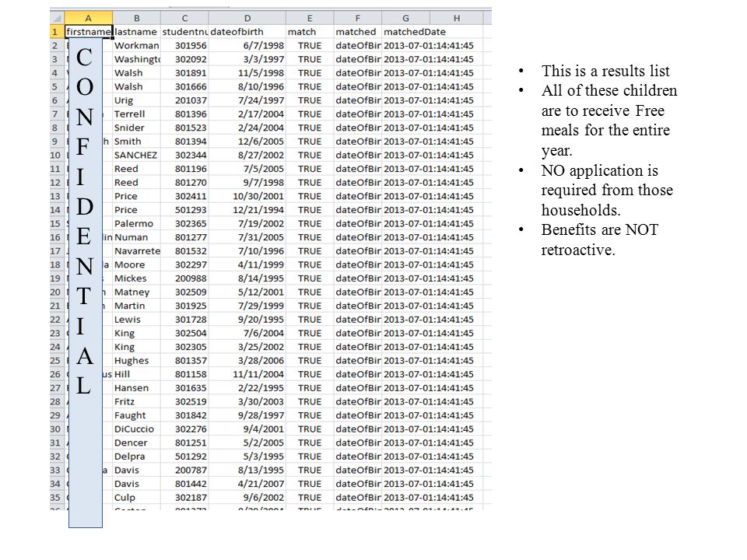Select row 35 header
Viewport: 747px width, 560px height.
[57, 498]
